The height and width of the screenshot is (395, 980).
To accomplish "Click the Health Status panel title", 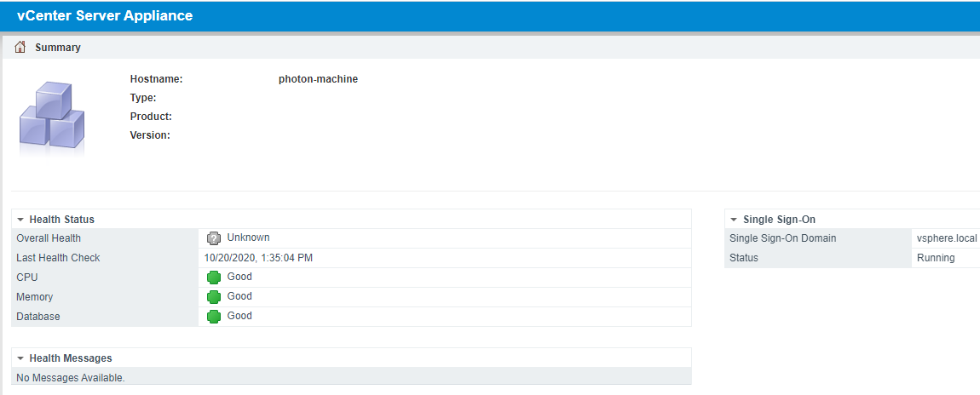I will 62,220.
